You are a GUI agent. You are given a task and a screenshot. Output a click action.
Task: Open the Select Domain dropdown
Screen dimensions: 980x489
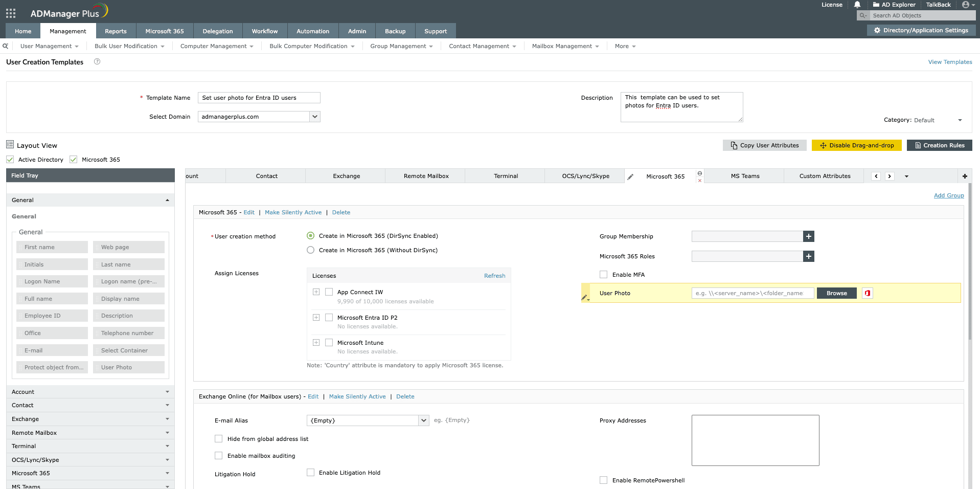(x=259, y=117)
